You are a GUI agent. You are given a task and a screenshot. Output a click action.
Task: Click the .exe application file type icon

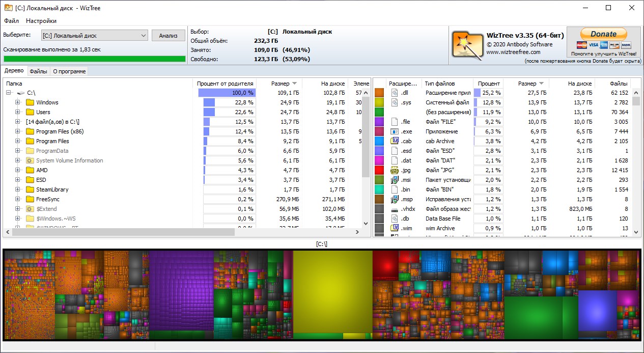[x=394, y=131]
